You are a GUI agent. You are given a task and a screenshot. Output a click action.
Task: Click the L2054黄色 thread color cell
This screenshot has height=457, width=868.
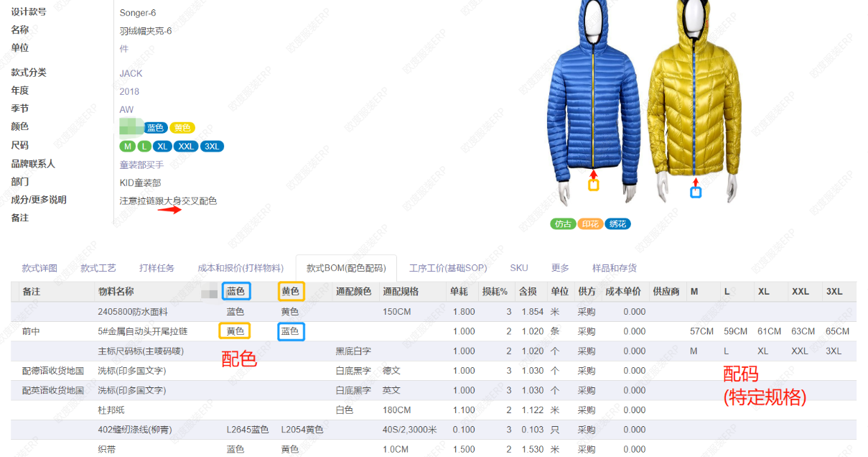[302, 430]
